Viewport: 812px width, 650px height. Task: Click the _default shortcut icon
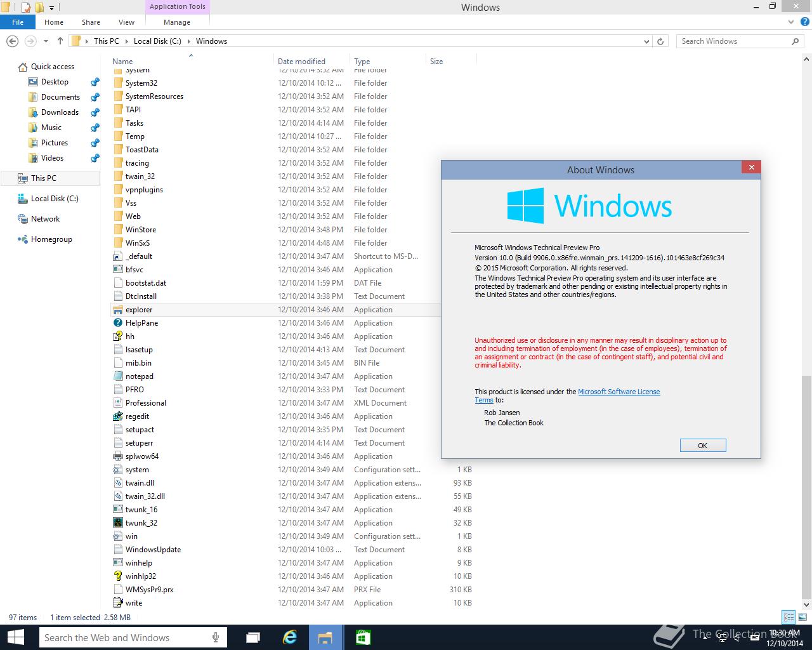(117, 256)
